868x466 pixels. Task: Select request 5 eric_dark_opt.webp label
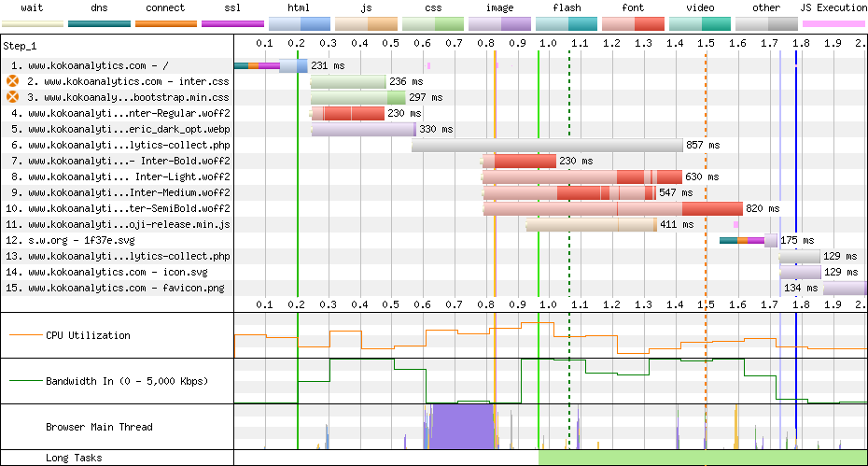(120, 129)
